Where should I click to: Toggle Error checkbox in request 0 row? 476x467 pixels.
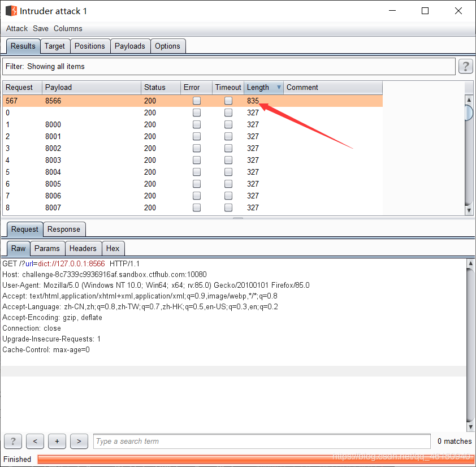(x=197, y=113)
